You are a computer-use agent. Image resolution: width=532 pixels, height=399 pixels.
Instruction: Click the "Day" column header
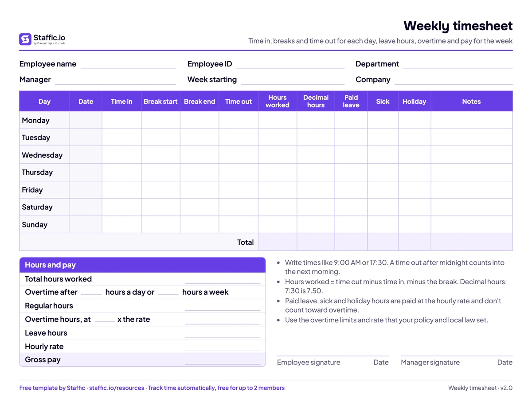[44, 102]
